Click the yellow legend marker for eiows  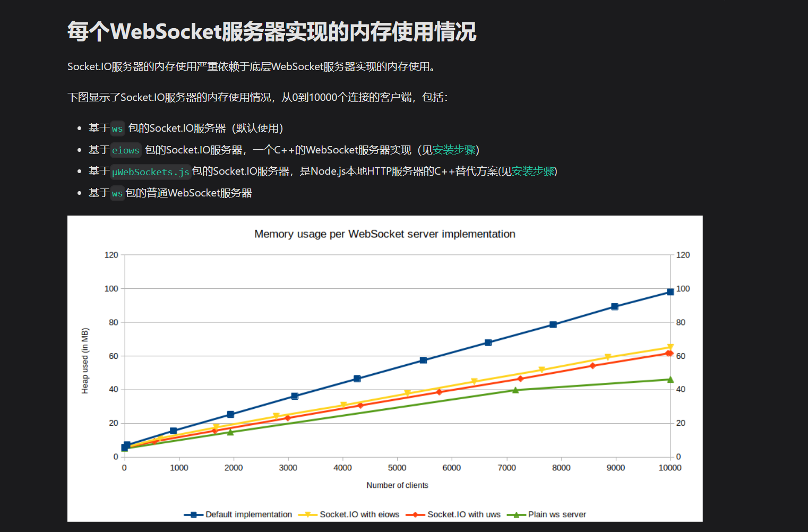(x=308, y=515)
